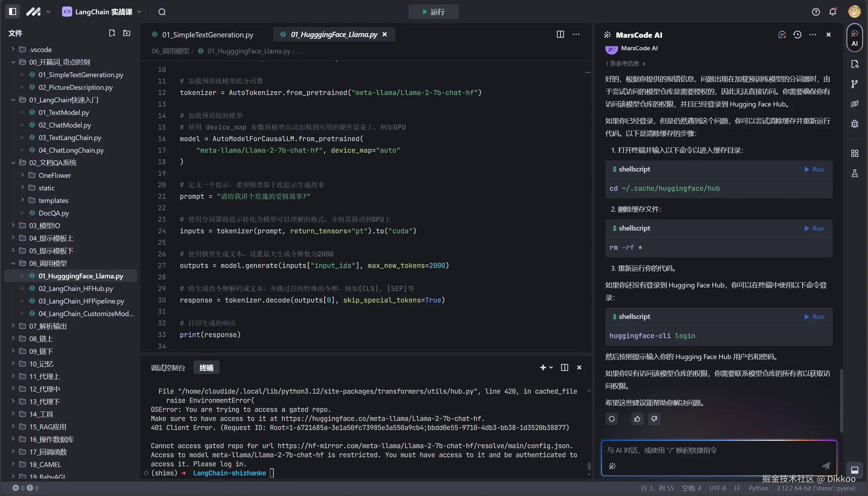Split the editor view
The width and height of the screenshot is (868, 496).
(560, 34)
